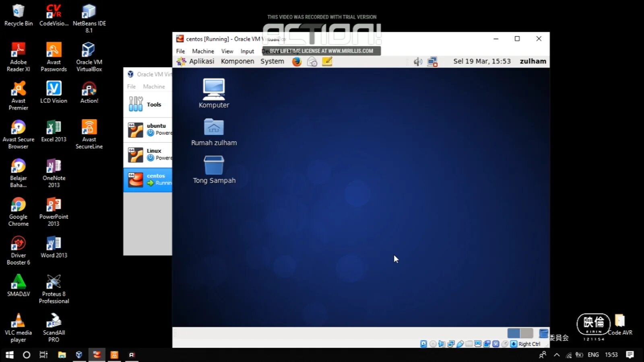
Task: Launch Firefox from the GNOME panel
Action: [x=297, y=62]
